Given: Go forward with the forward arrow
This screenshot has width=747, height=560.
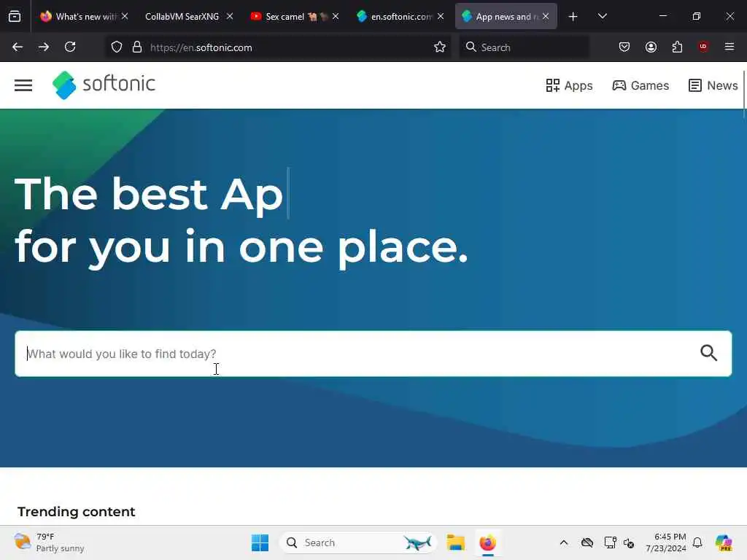Looking at the screenshot, I should click(x=44, y=47).
